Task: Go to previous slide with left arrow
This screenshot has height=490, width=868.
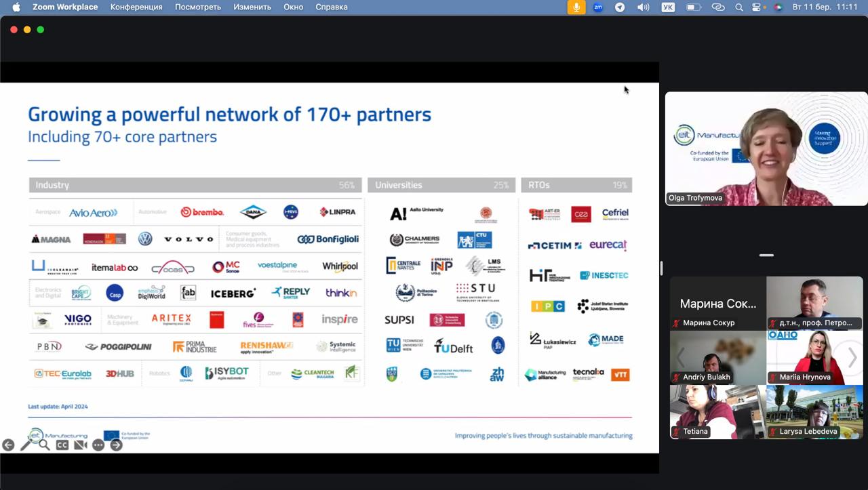Action: 8,445
